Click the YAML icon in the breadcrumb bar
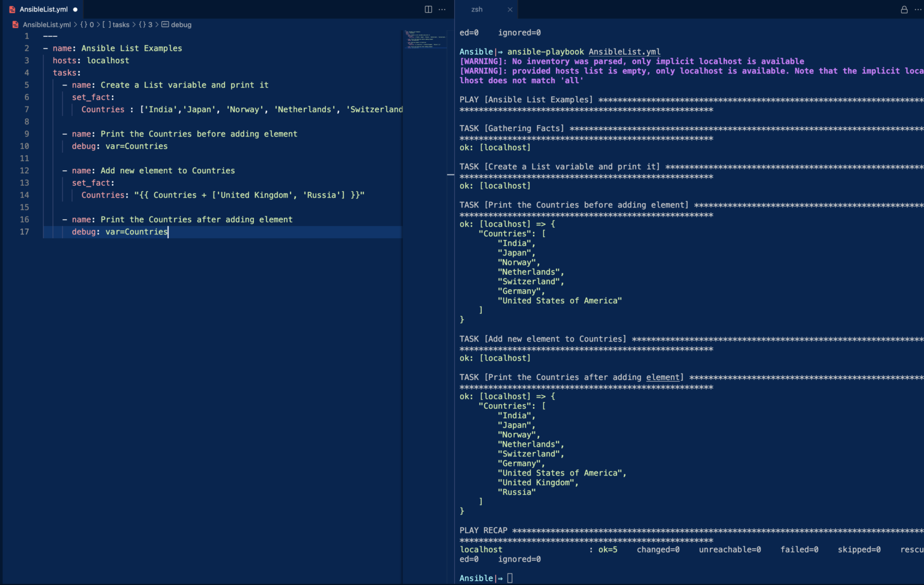The image size is (924, 585). click(x=14, y=25)
